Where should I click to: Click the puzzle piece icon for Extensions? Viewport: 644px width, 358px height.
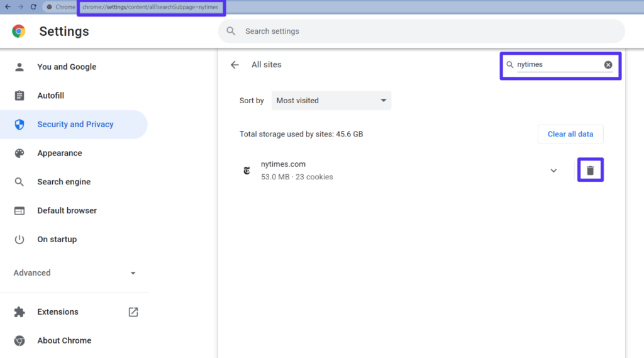point(19,312)
